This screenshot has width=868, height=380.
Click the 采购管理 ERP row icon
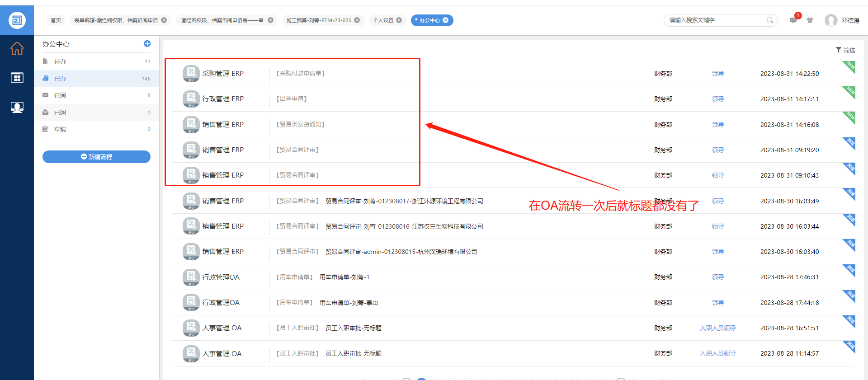coord(191,74)
